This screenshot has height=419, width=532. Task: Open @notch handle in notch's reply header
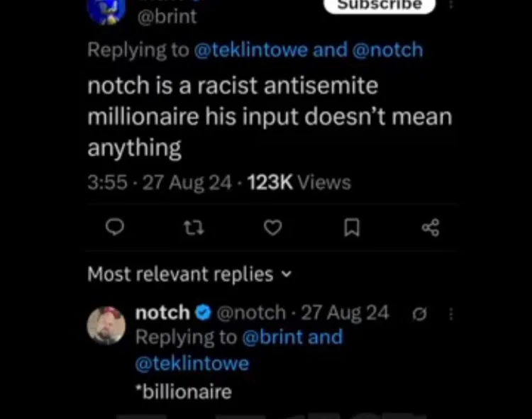tap(251, 312)
